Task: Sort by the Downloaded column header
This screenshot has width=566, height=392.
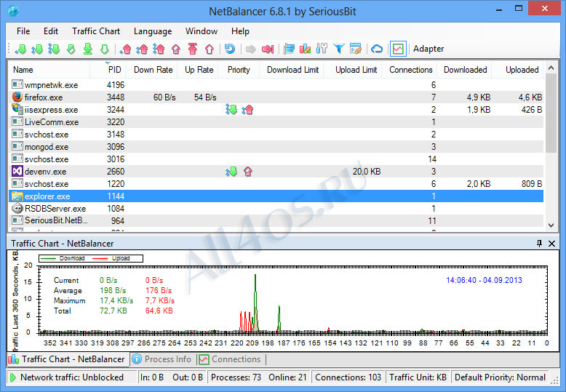Action: pos(465,70)
